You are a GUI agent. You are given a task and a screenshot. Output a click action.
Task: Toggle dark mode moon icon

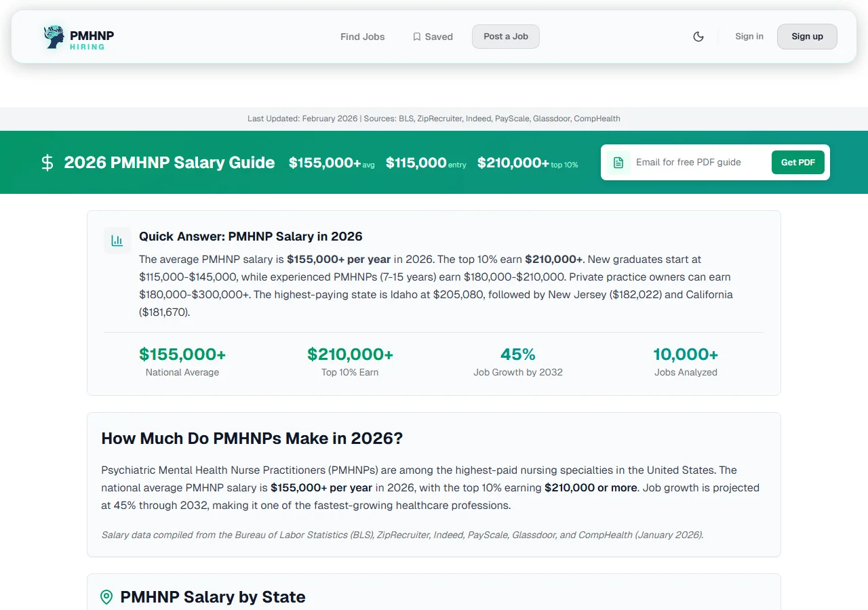[x=698, y=37]
